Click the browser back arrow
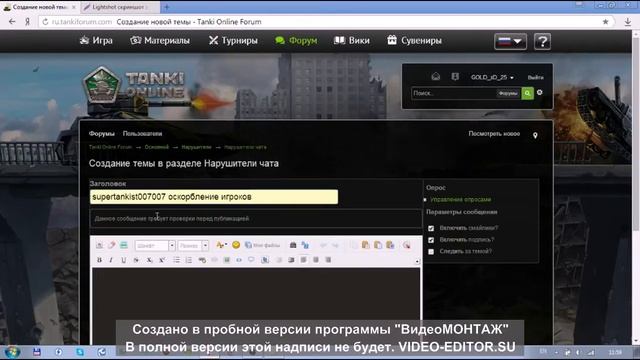Image resolution: width=640 pixels, height=360 pixels. tap(12, 22)
